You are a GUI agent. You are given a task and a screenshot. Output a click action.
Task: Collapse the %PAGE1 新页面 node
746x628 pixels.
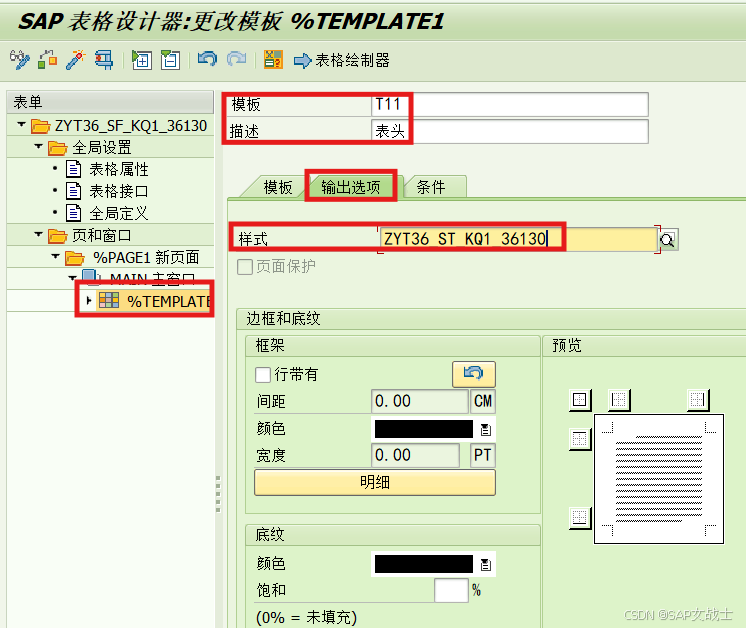point(56,256)
